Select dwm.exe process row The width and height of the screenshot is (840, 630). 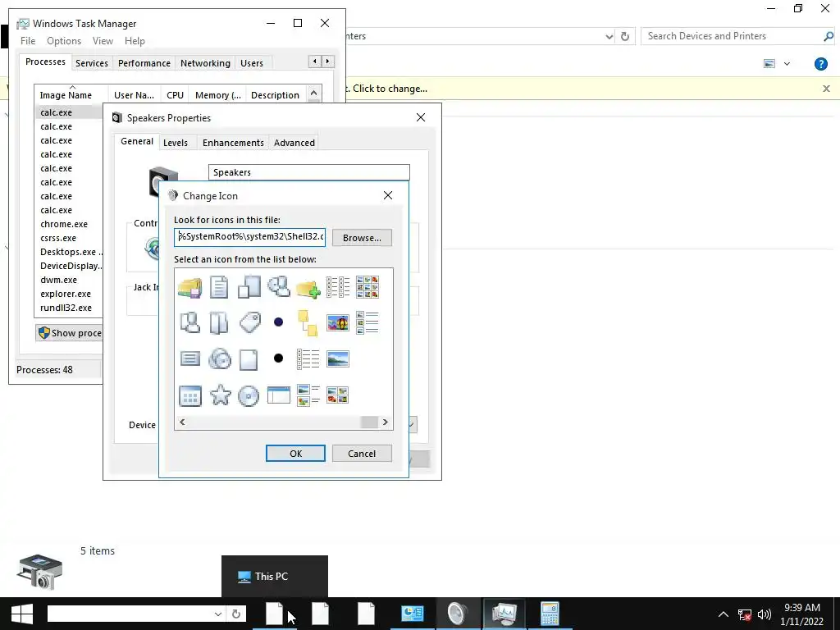click(x=59, y=280)
